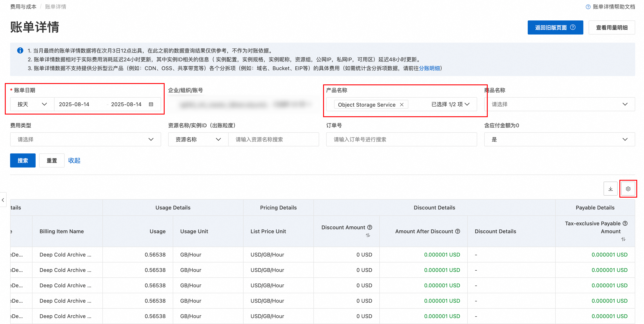Remove the Object Storage Service tag
Image resolution: width=644 pixels, height=324 pixels.
[x=402, y=104]
